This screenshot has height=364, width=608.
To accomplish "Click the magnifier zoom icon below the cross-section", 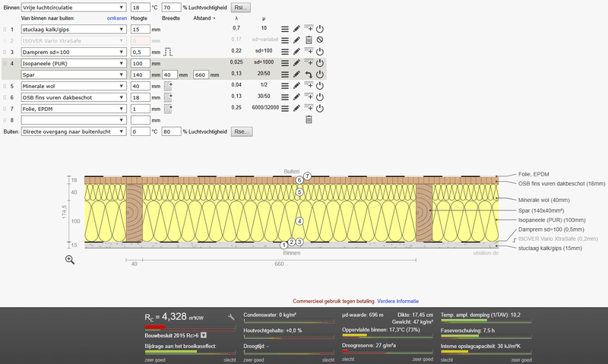I will (70, 260).
